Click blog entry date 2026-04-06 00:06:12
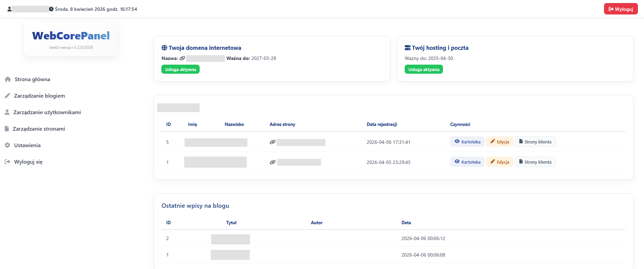Screen dimensions: 644x269 [x=423, y=238]
